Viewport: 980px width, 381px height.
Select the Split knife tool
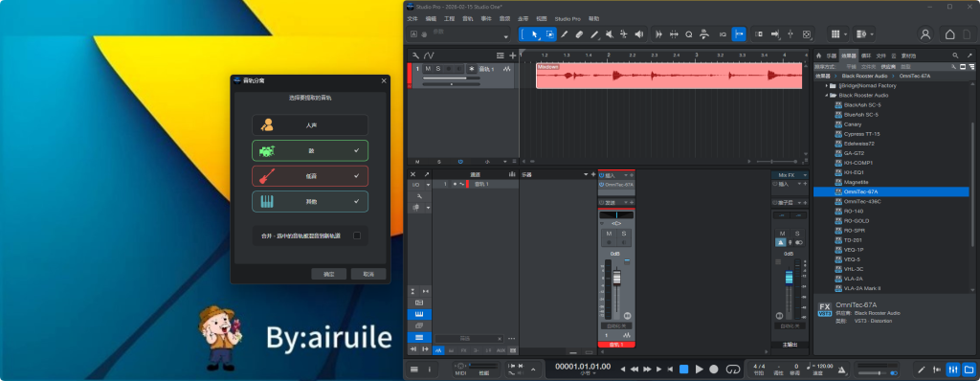click(x=565, y=34)
